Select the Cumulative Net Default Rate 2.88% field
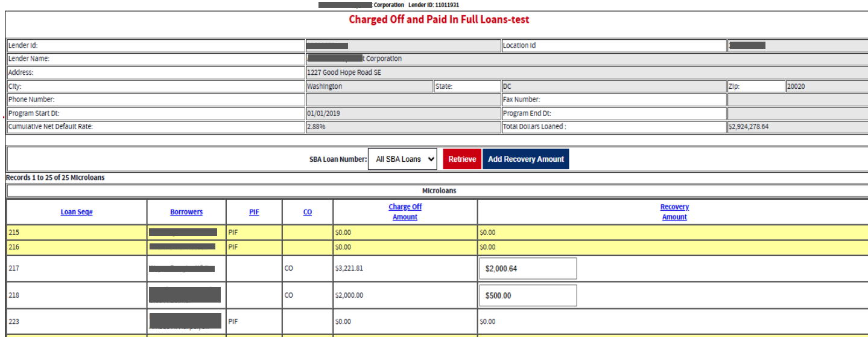 click(x=402, y=127)
